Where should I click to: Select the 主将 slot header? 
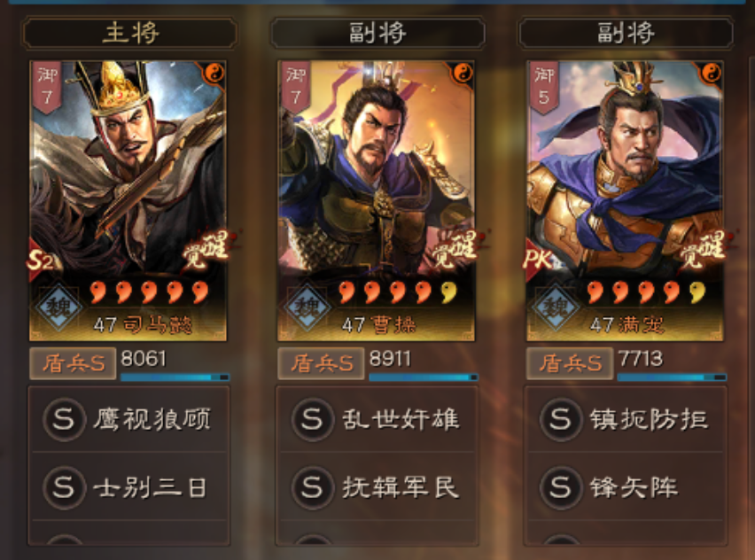[x=130, y=33]
